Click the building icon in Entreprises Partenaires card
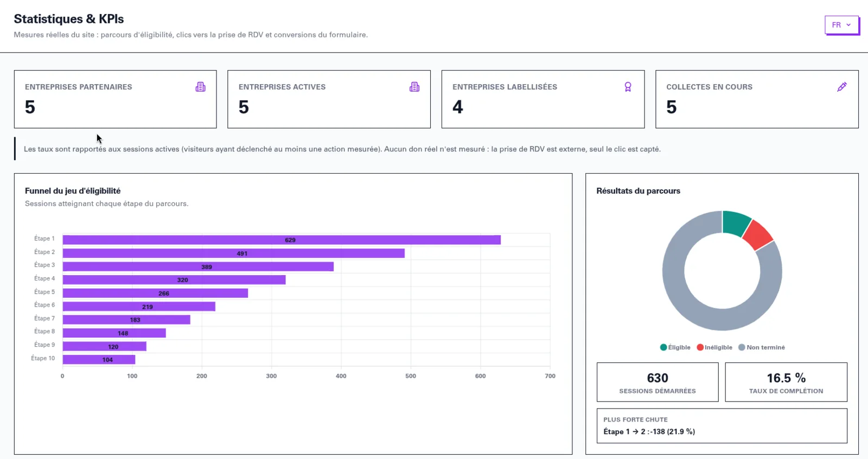 point(201,87)
